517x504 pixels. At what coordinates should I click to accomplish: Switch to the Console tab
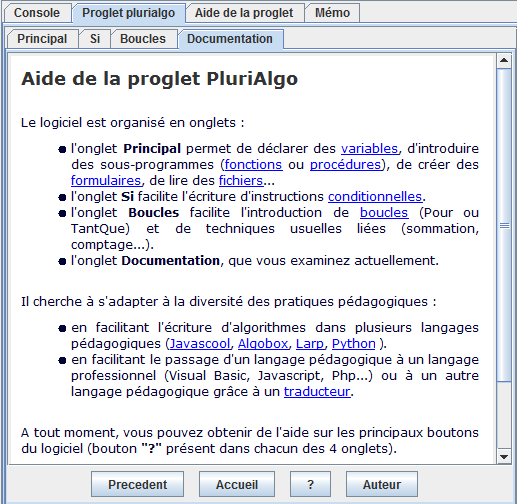coord(37,13)
